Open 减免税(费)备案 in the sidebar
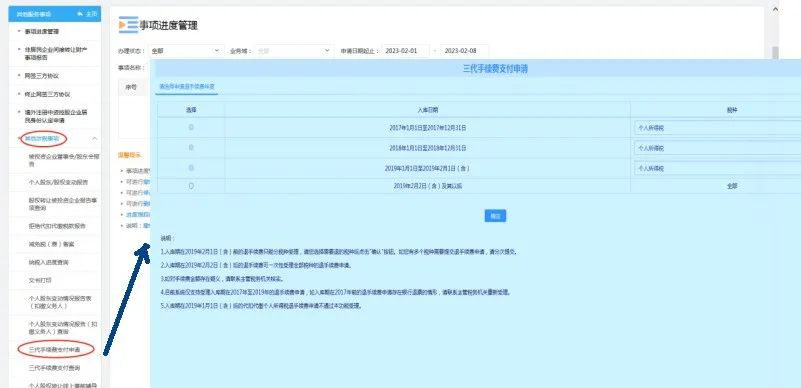This screenshot has width=801, height=388. pos(51,244)
